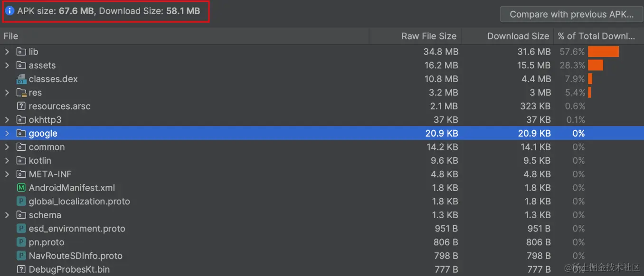The image size is (644, 276).
Task: Click the AndroidManifest.xml file icon
Action: click(21, 188)
